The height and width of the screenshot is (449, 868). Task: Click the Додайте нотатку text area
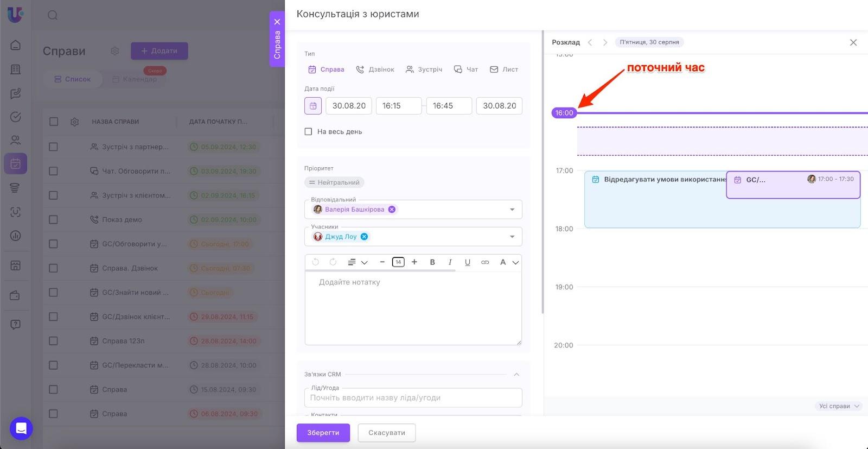(x=413, y=308)
